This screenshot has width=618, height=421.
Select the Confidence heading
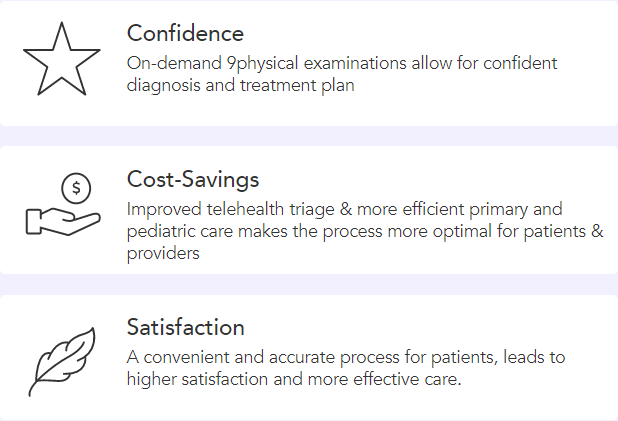[185, 34]
